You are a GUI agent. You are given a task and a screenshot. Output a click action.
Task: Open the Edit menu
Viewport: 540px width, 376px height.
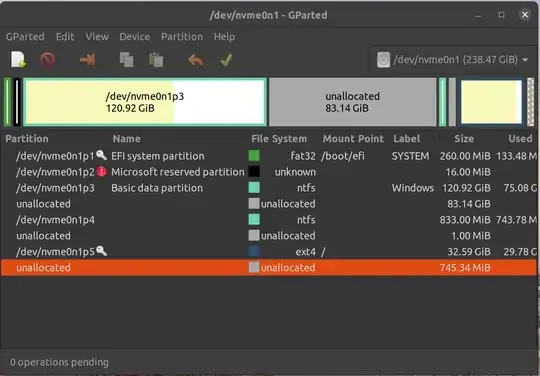(x=65, y=36)
